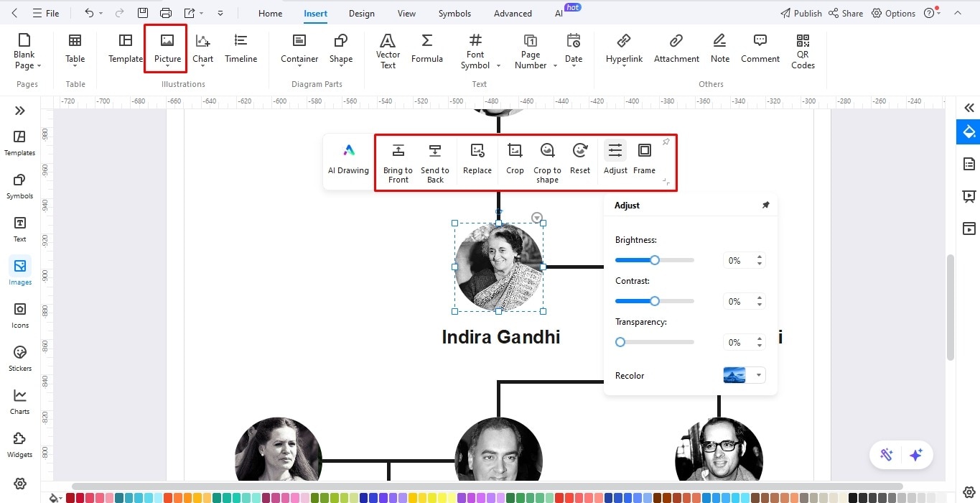The width and height of the screenshot is (980, 503).
Task: Insert a Vector Text element
Action: click(x=387, y=49)
